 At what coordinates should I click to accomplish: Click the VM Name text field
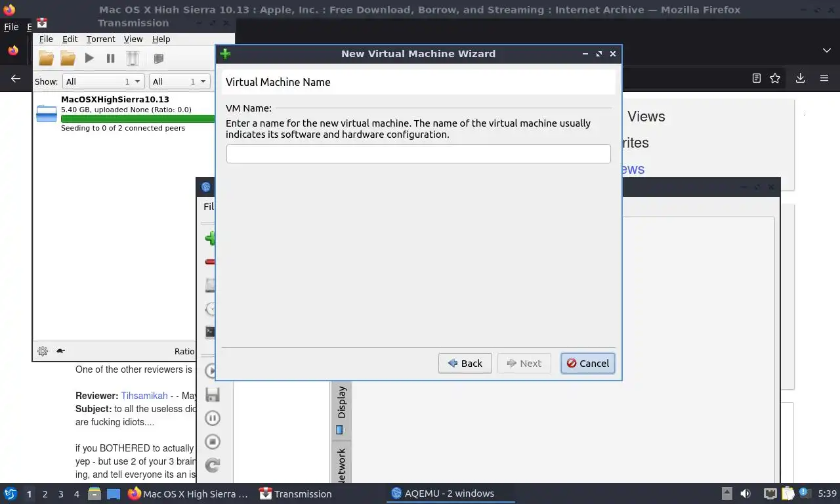pyautogui.click(x=418, y=154)
